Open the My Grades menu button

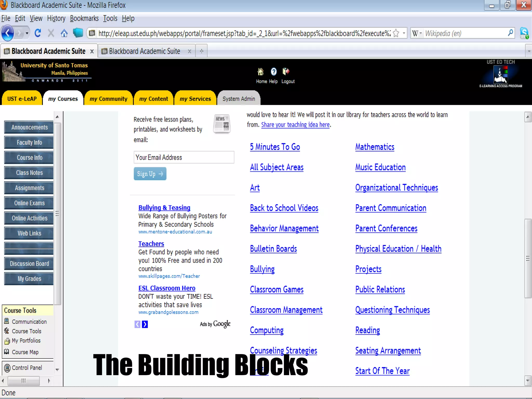point(29,279)
